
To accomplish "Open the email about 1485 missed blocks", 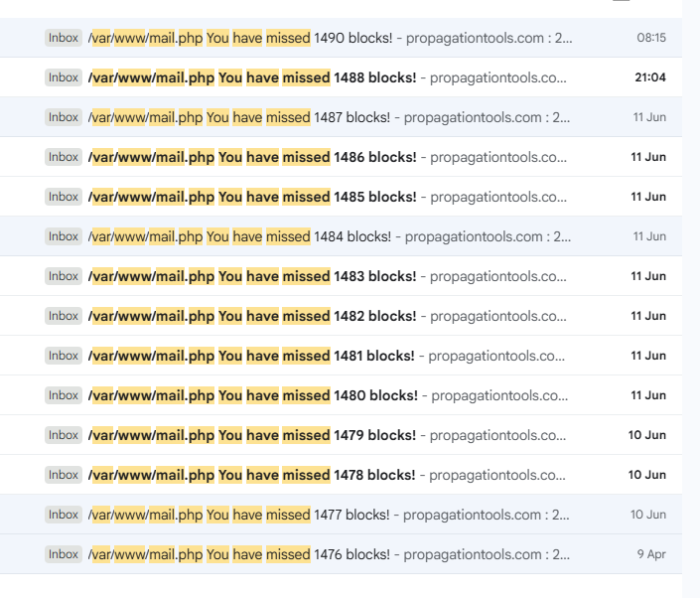I will [x=341, y=197].
